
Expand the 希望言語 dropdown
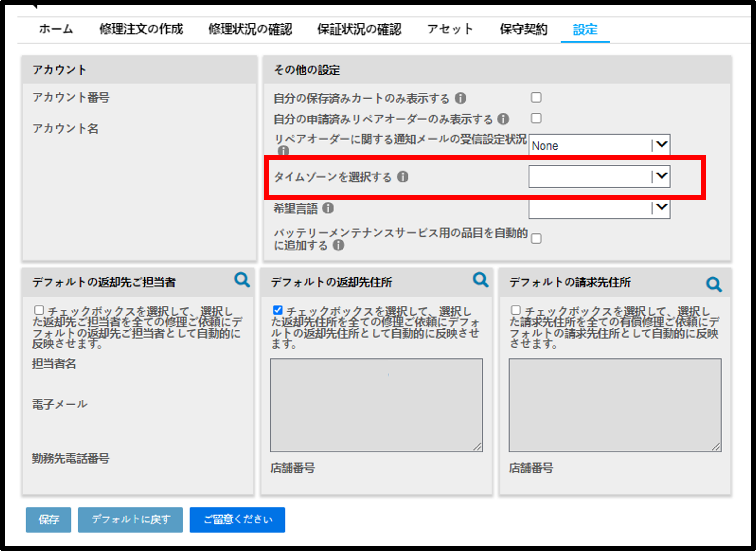pyautogui.click(x=599, y=208)
